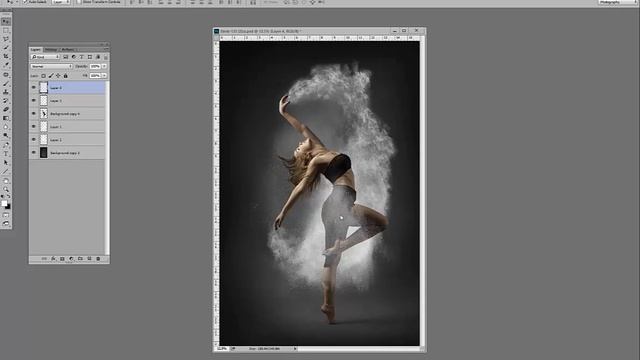Toggle Auto-Select checkbox in options bar
The image size is (640, 360).
[x=25, y=2]
